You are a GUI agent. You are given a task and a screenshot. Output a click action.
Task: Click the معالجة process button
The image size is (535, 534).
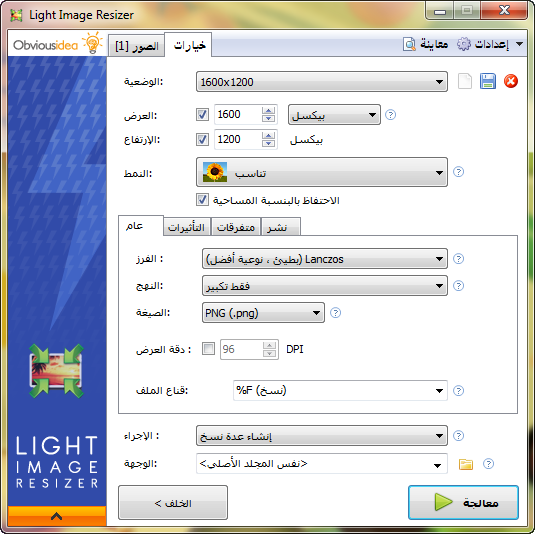(463, 503)
